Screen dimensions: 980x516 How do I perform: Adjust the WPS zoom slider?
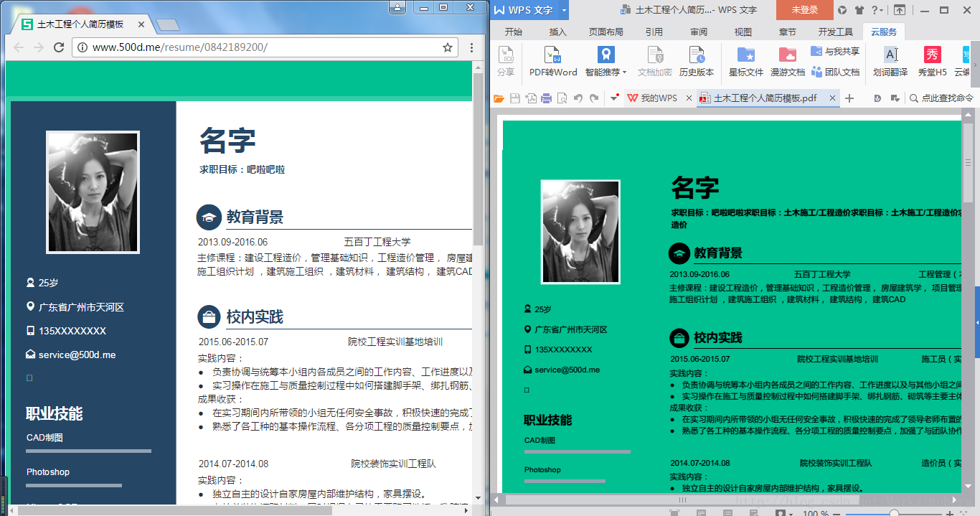tap(894, 514)
